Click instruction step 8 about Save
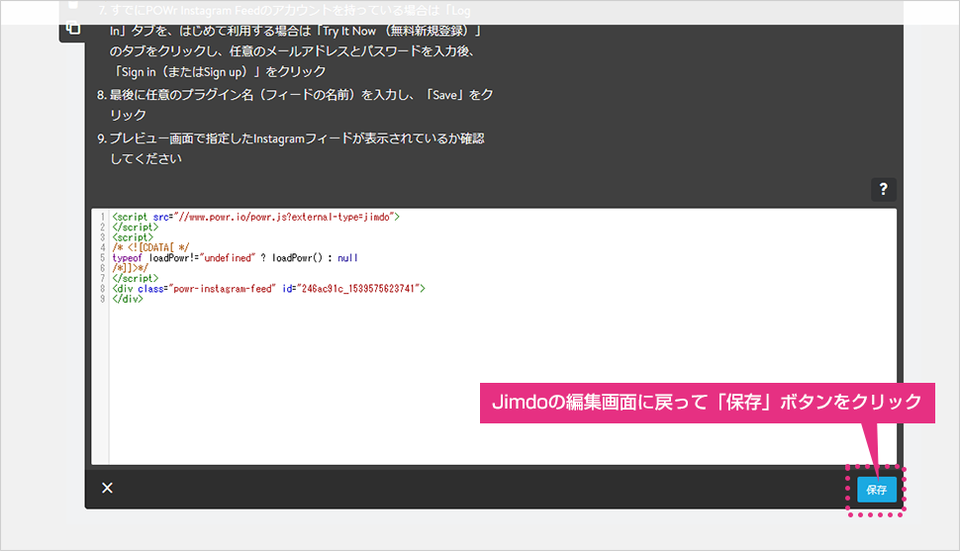The height and width of the screenshot is (551, 960). [x=295, y=105]
